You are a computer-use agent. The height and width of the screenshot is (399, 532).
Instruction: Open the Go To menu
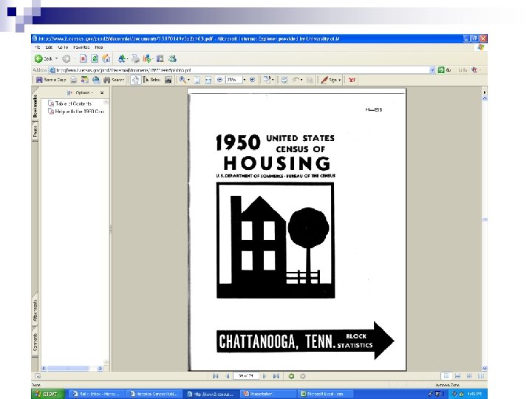[63, 47]
